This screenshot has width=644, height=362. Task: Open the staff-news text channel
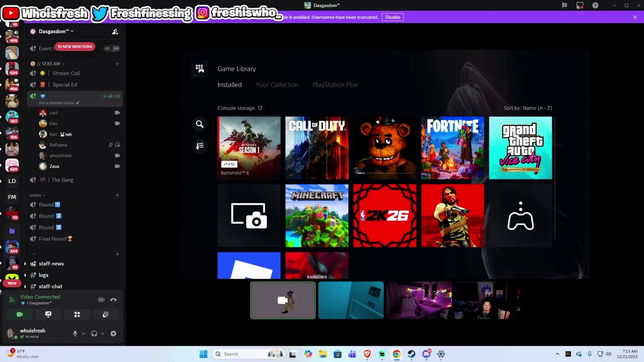click(74, 263)
